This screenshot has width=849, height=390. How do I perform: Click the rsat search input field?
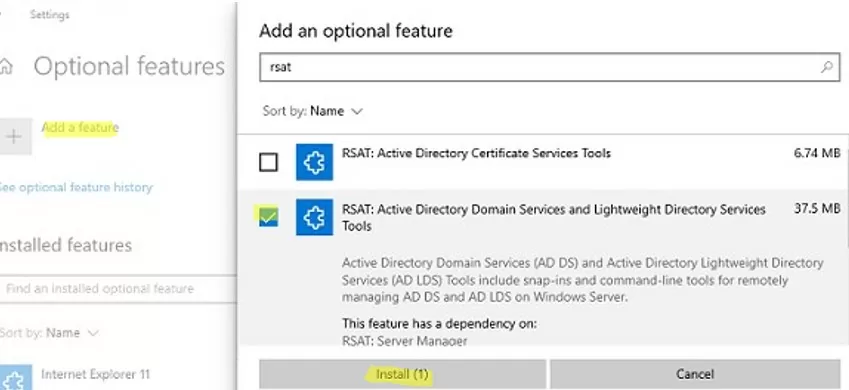550,67
